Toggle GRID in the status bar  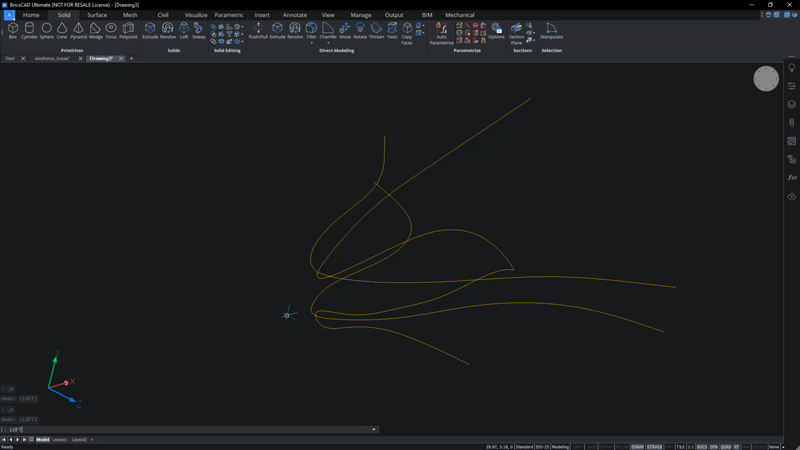(x=591, y=447)
